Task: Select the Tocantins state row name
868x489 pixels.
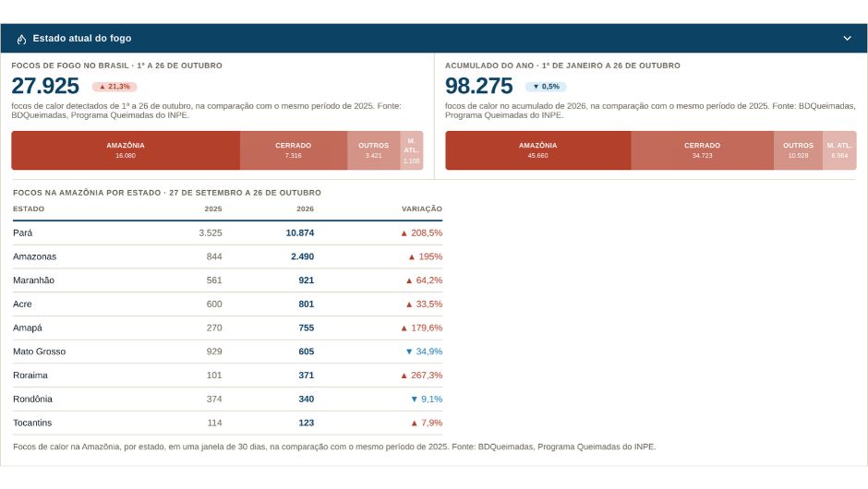Action: [32, 423]
